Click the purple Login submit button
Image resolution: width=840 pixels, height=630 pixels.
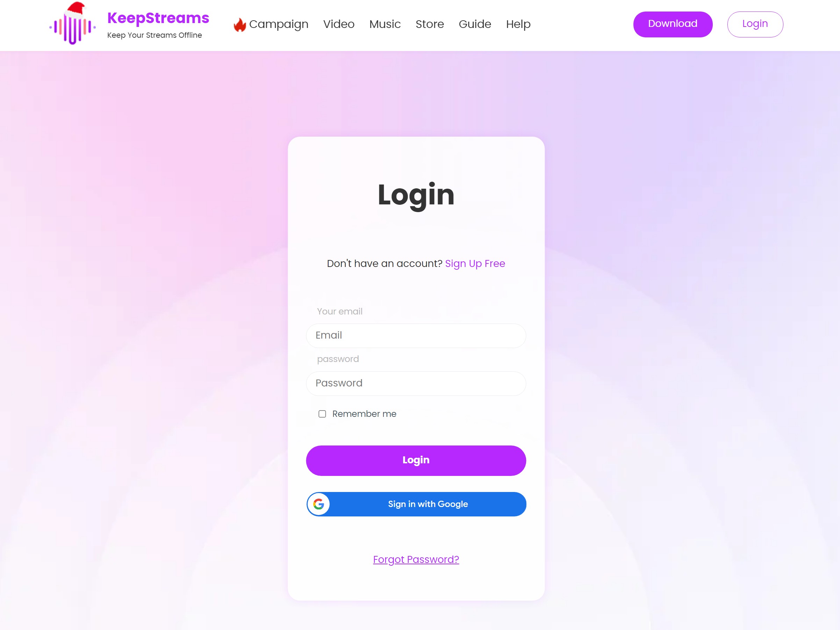[x=416, y=460]
